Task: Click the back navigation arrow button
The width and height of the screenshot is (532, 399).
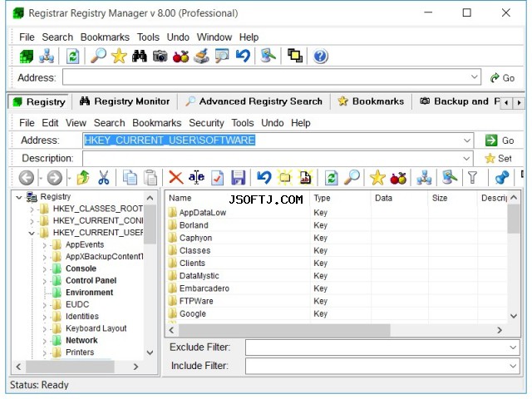Action: [27, 177]
